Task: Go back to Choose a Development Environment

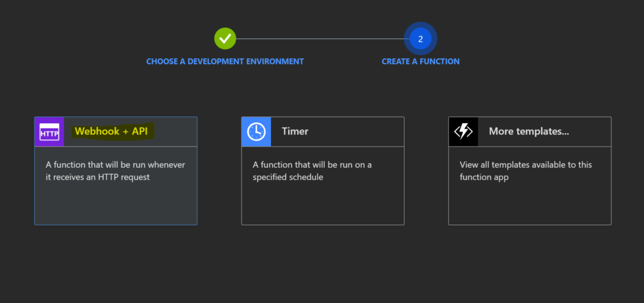Action: pyautogui.click(x=225, y=62)
